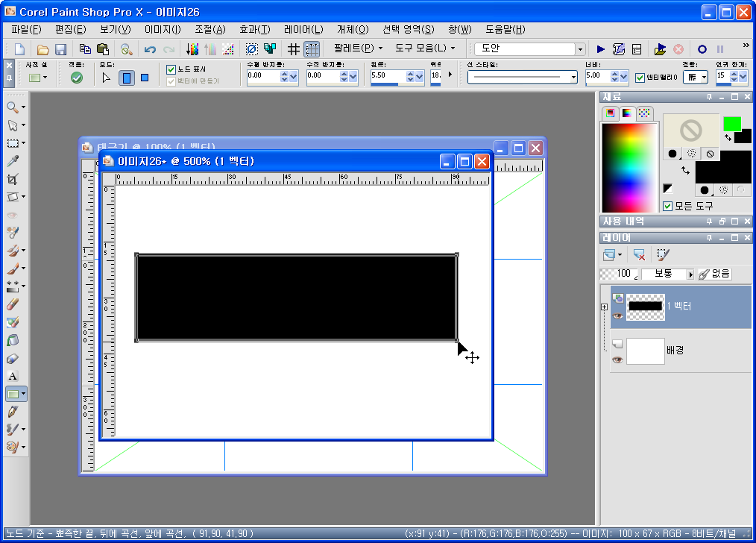756x543 pixels.
Task: Open the File menu
Action: (26, 29)
